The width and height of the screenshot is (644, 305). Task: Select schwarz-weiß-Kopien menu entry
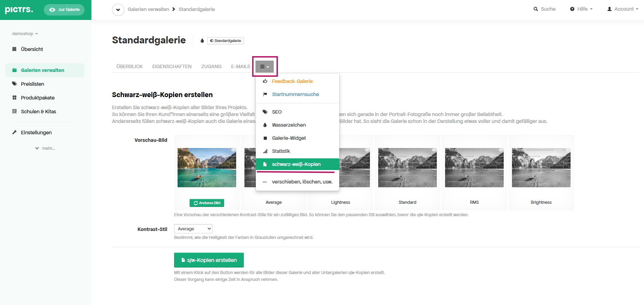click(298, 164)
